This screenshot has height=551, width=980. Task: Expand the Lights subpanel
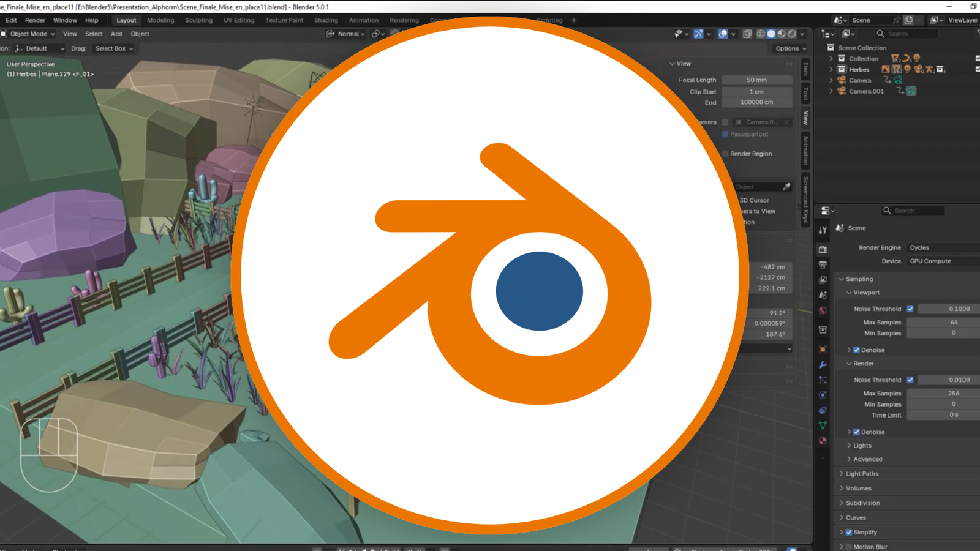[x=849, y=446]
